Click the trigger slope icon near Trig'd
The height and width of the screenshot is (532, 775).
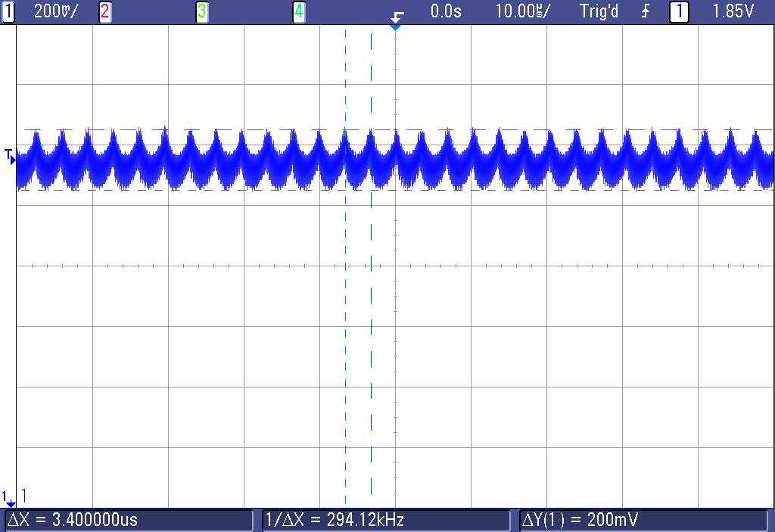[644, 11]
